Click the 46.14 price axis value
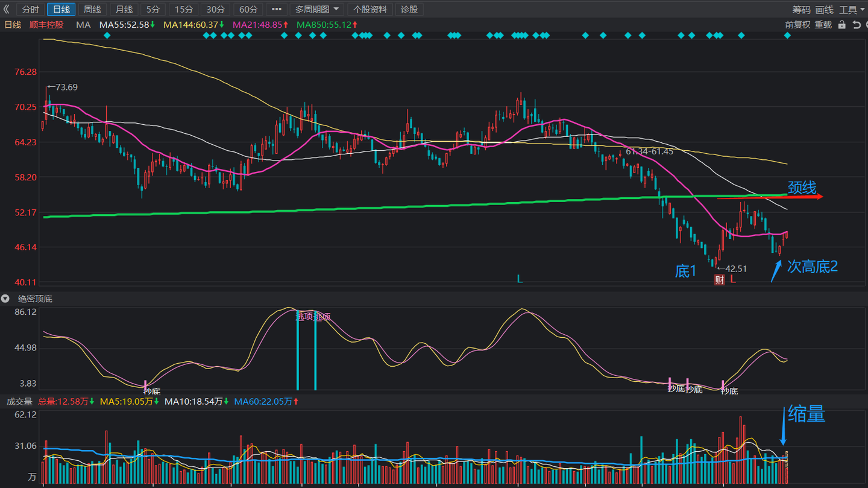This screenshot has height=488, width=868. pos(25,247)
